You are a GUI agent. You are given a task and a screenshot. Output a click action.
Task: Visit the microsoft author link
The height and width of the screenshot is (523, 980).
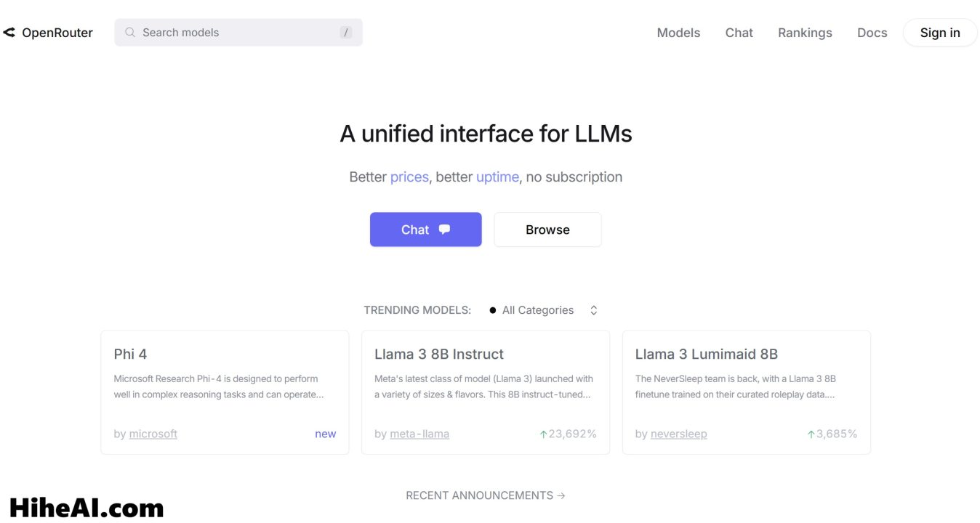(153, 433)
